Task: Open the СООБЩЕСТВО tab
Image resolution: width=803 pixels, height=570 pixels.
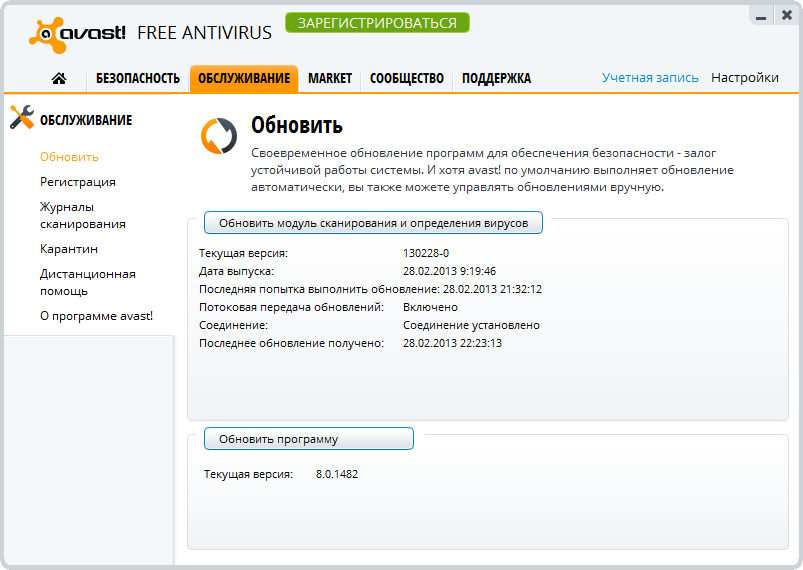Action: 407,78
